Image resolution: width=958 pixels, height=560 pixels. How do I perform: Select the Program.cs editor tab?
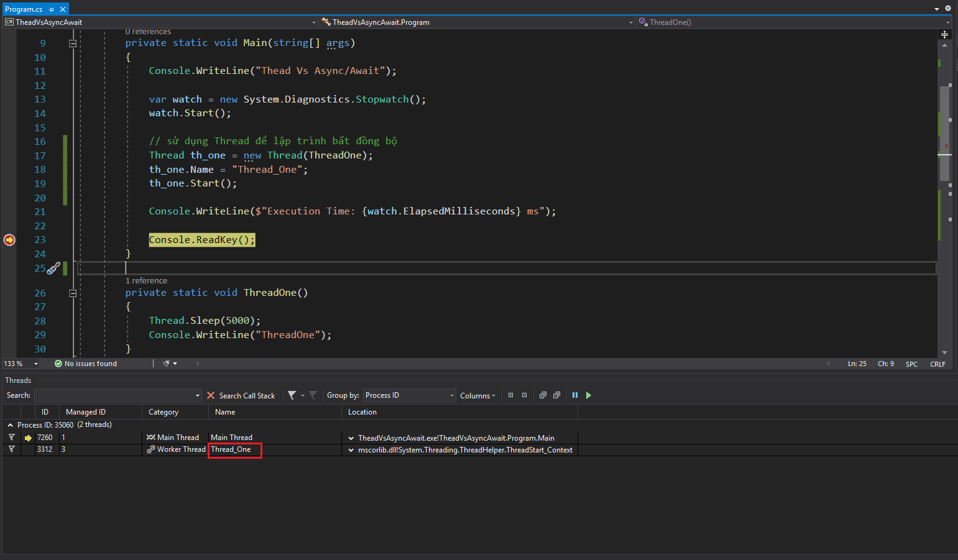pyautogui.click(x=24, y=9)
